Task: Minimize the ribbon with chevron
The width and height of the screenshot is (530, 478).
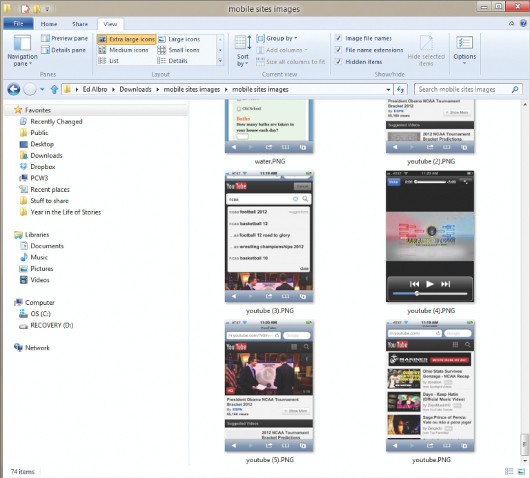Action: 512,24
